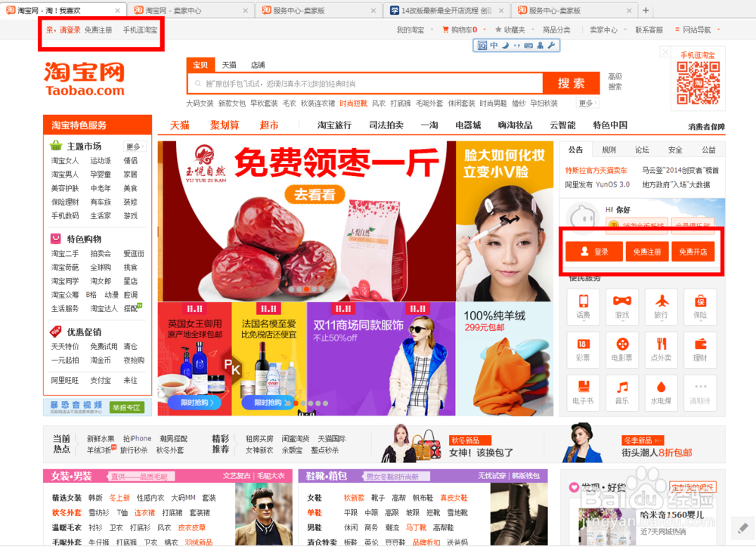Open the 游戏 gamepad service icon
The width and height of the screenshot is (756, 547).
622,306
